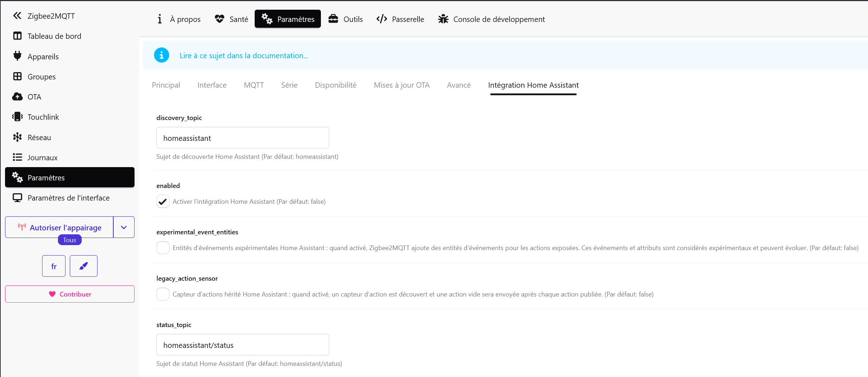The image size is (868, 377).
Task: Switch to the MQTT settings tab
Action: (x=254, y=85)
